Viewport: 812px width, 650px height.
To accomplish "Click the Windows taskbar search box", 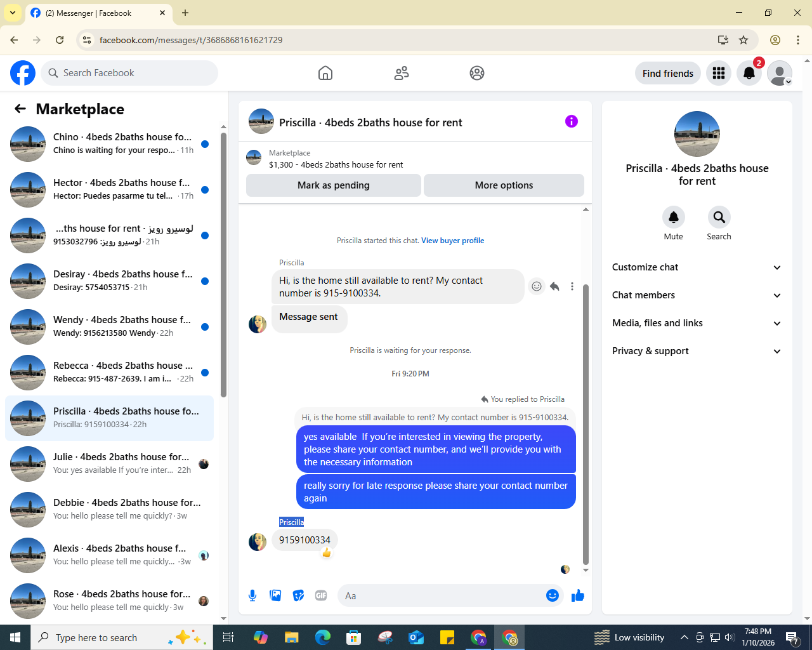I will 122,637.
